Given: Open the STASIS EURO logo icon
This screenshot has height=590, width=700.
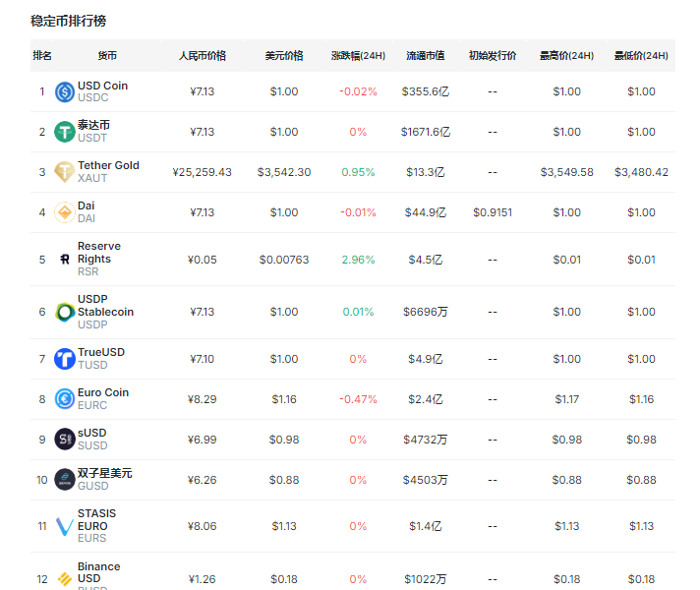Looking at the screenshot, I should click(65, 526).
